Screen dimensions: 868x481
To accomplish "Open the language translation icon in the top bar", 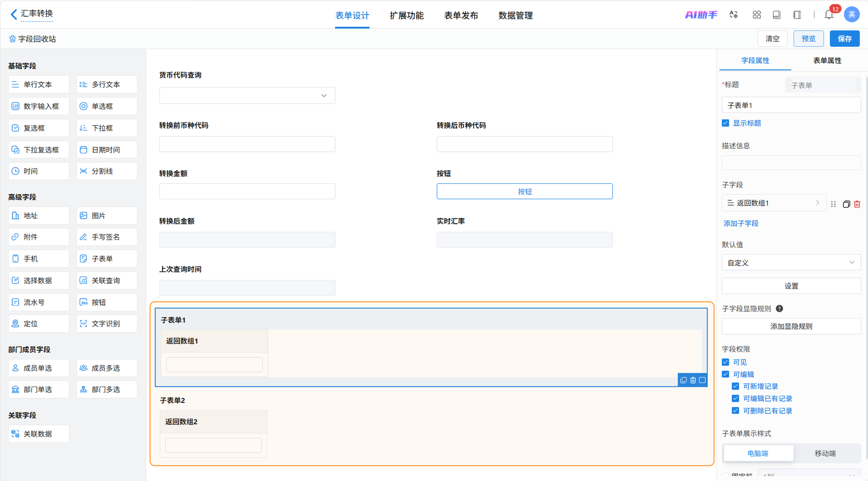I will (x=733, y=15).
